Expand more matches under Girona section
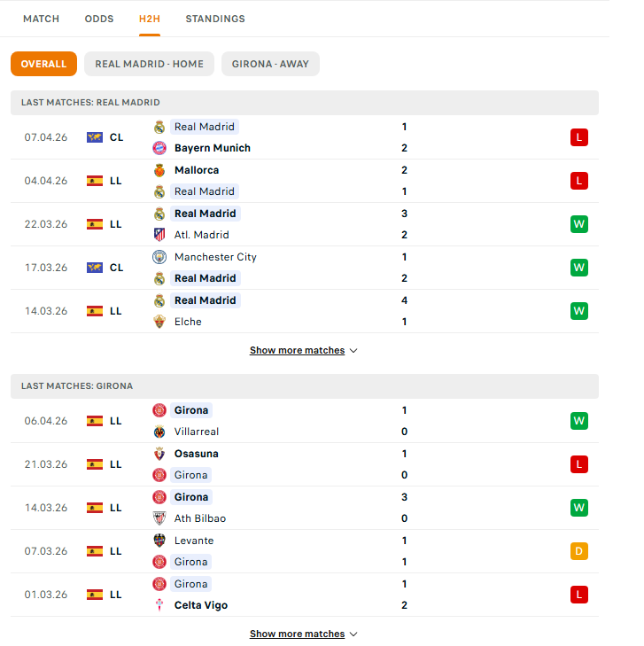This screenshot has width=644, height=646. [x=303, y=634]
